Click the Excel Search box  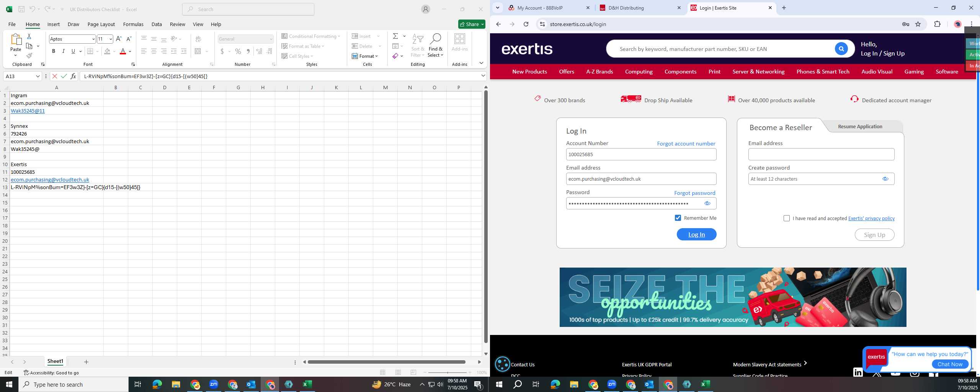(248, 9)
